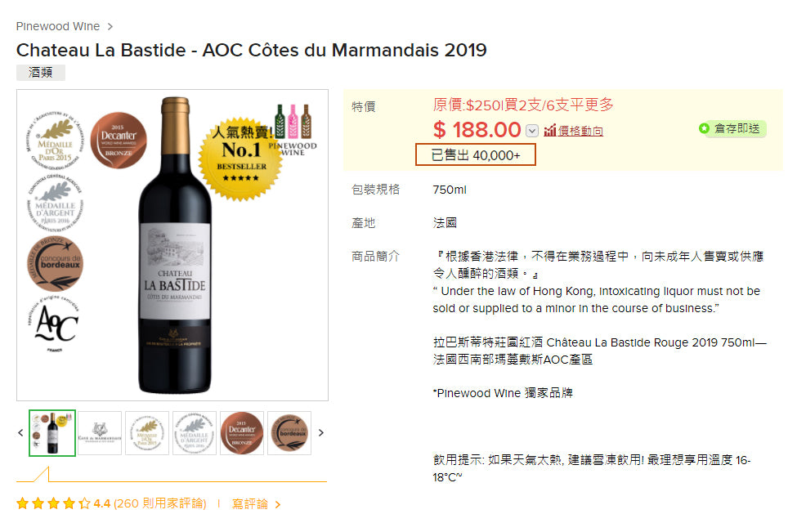Open the 價格動向 price trend link

580,131
